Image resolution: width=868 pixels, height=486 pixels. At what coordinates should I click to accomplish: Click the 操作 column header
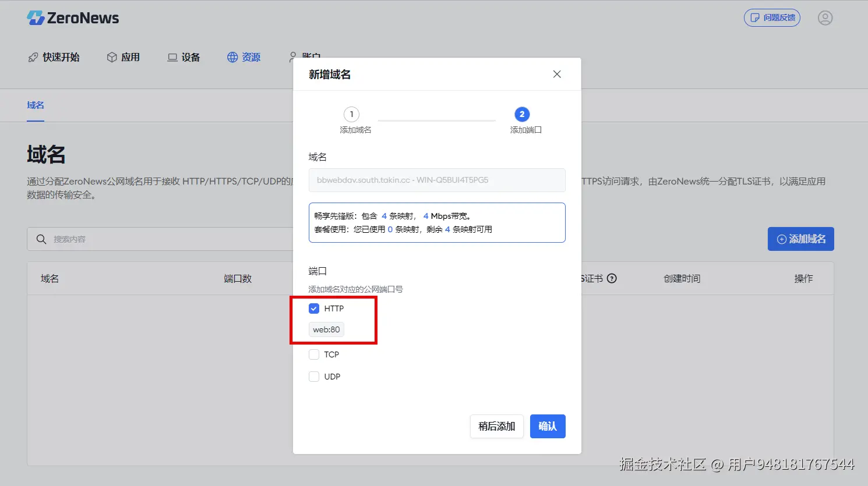[803, 279]
